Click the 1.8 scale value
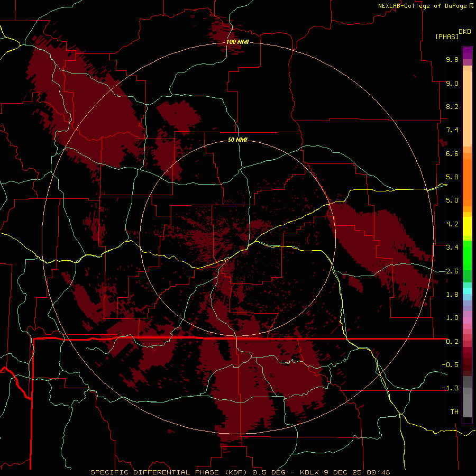Viewport: 476px width, 476px height. coord(452,295)
